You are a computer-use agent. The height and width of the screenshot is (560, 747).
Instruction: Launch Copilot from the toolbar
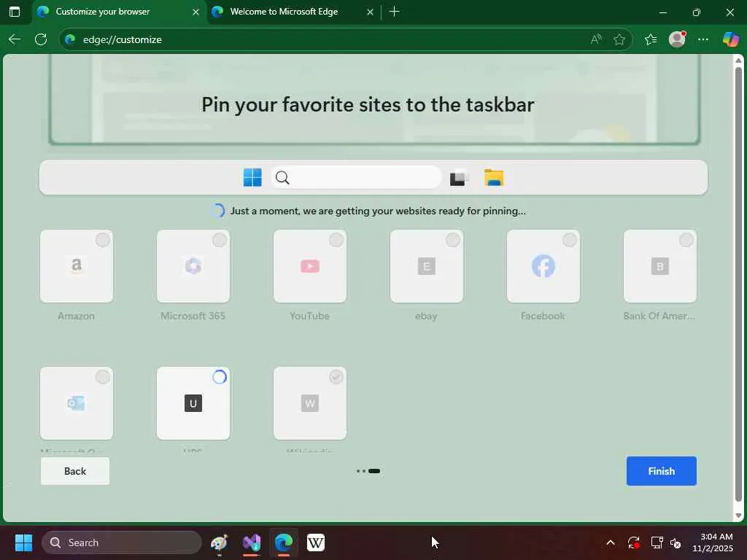pyautogui.click(x=730, y=39)
